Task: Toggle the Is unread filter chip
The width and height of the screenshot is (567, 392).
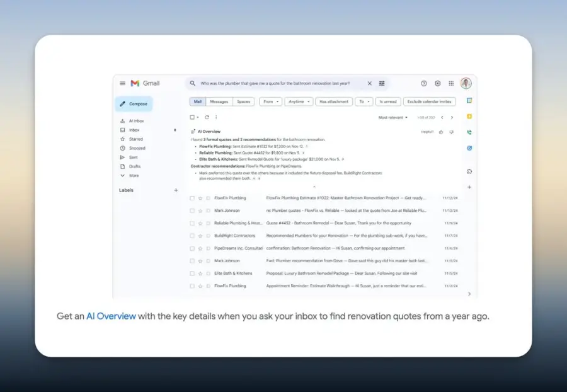Action: [388, 101]
